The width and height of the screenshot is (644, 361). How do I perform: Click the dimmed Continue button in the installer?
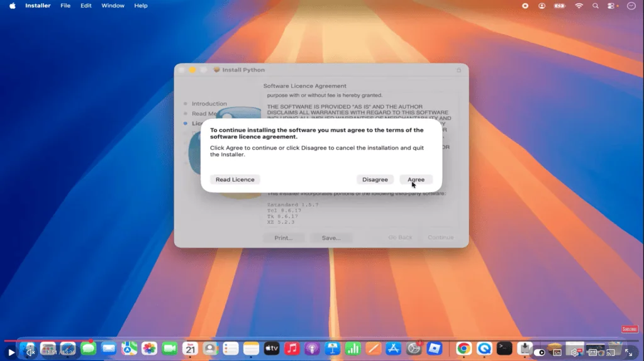pyautogui.click(x=441, y=237)
